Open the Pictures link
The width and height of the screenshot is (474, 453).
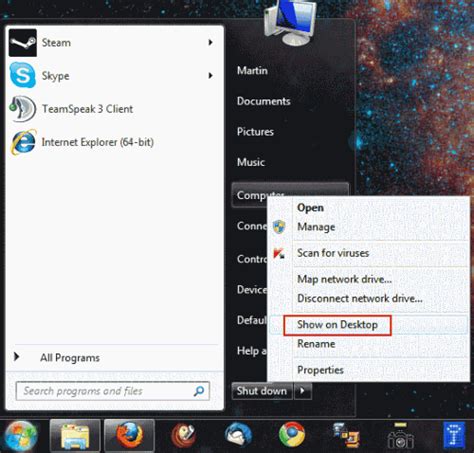coord(255,132)
